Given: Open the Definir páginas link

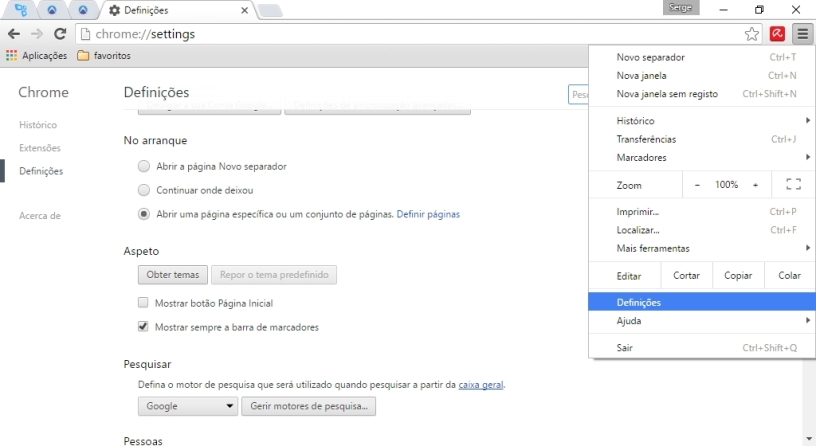Looking at the screenshot, I should (428, 214).
